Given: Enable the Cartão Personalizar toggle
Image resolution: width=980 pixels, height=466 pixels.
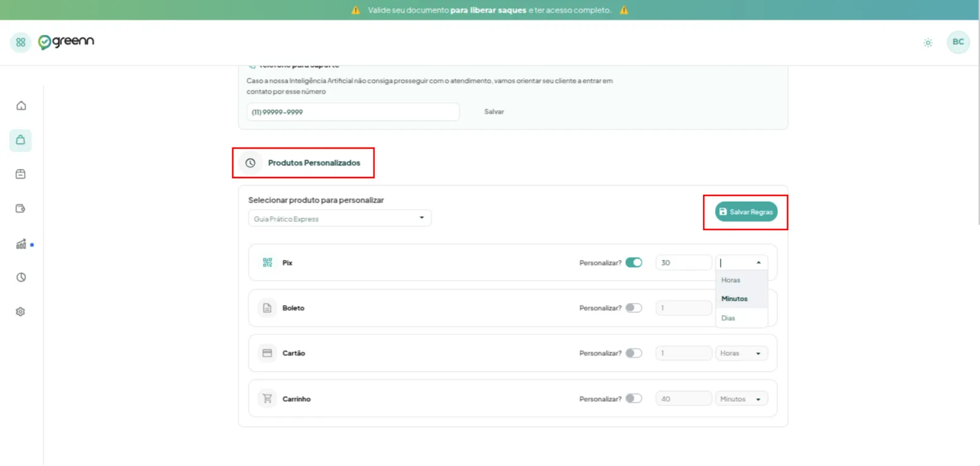Looking at the screenshot, I should [634, 353].
